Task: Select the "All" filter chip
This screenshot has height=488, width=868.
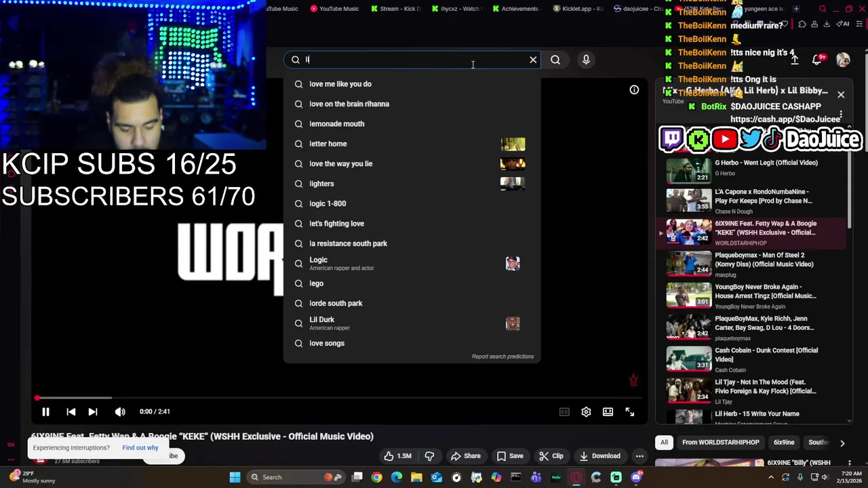Action: pyautogui.click(x=664, y=443)
